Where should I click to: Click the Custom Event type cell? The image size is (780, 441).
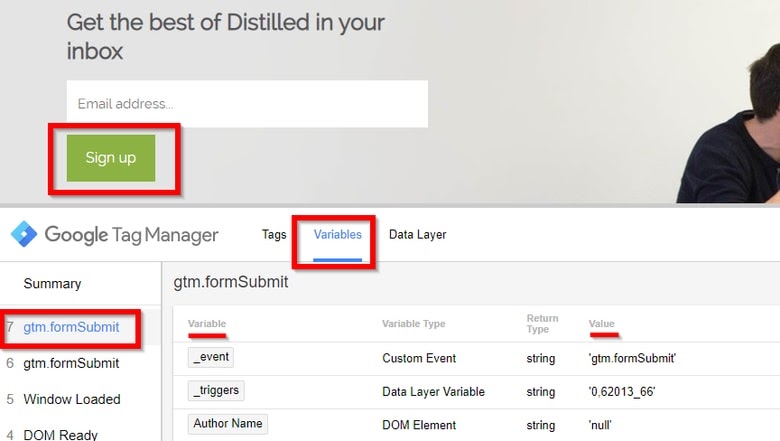(x=419, y=358)
